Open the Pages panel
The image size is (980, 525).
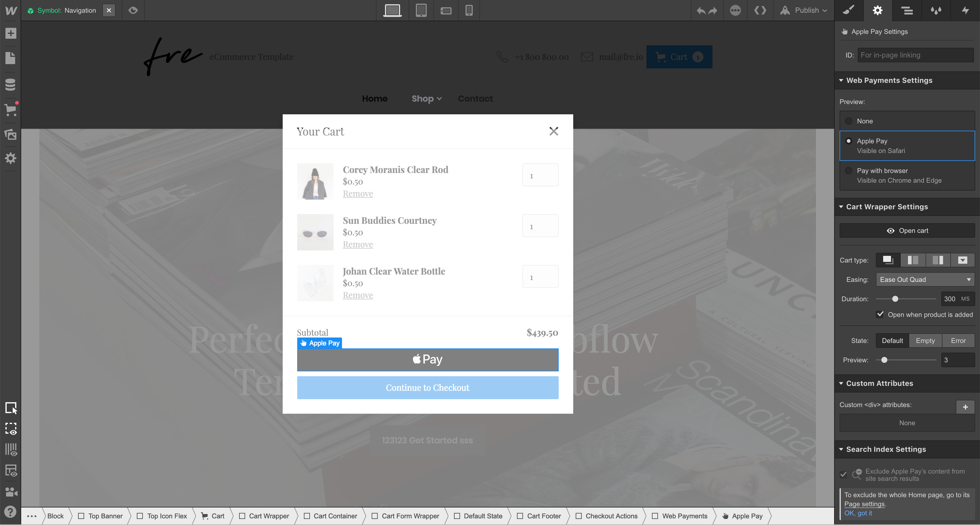(x=11, y=58)
